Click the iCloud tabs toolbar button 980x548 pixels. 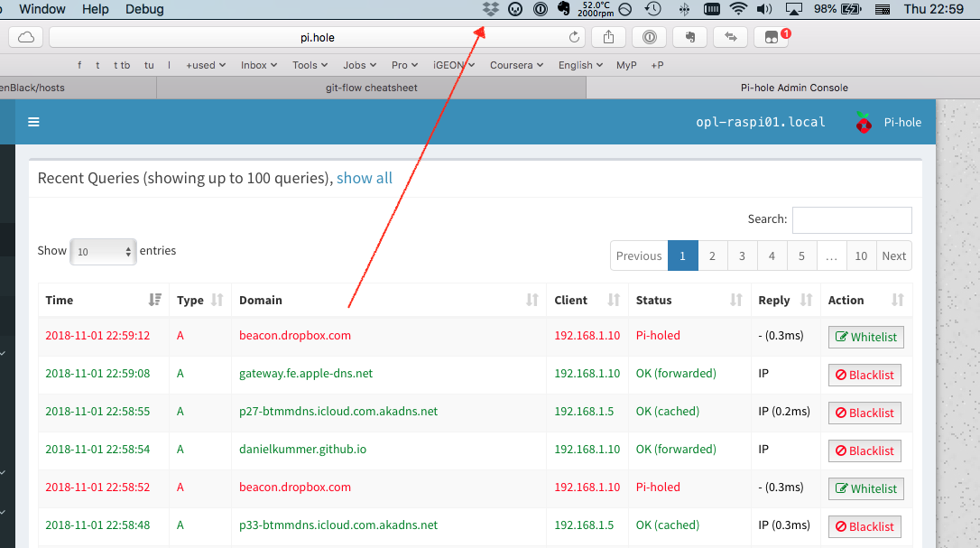[x=25, y=38]
